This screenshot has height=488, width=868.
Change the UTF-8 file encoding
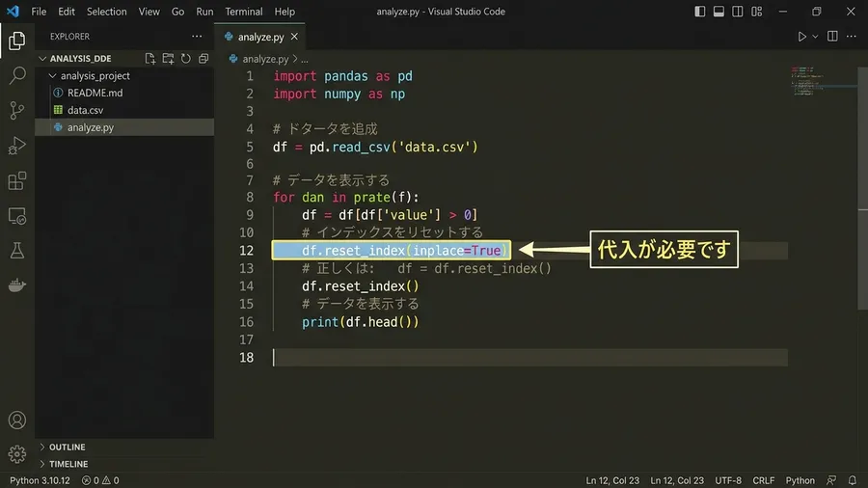728,480
